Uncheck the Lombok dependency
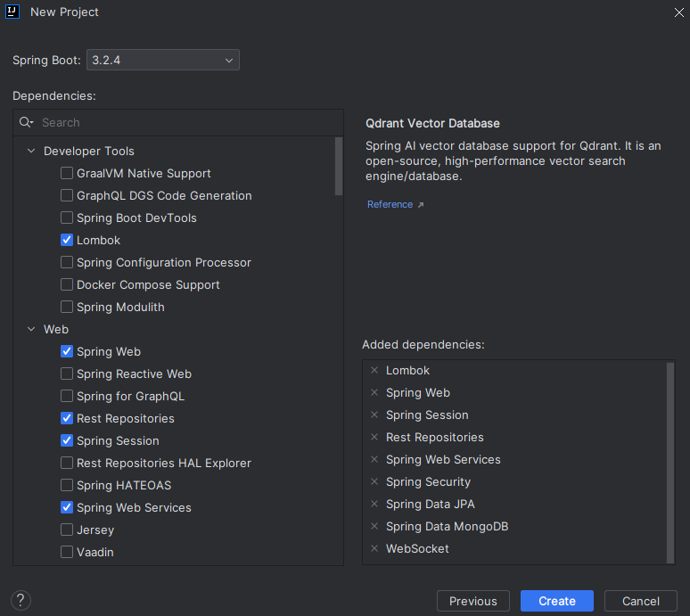This screenshot has width=690, height=616. [67, 241]
